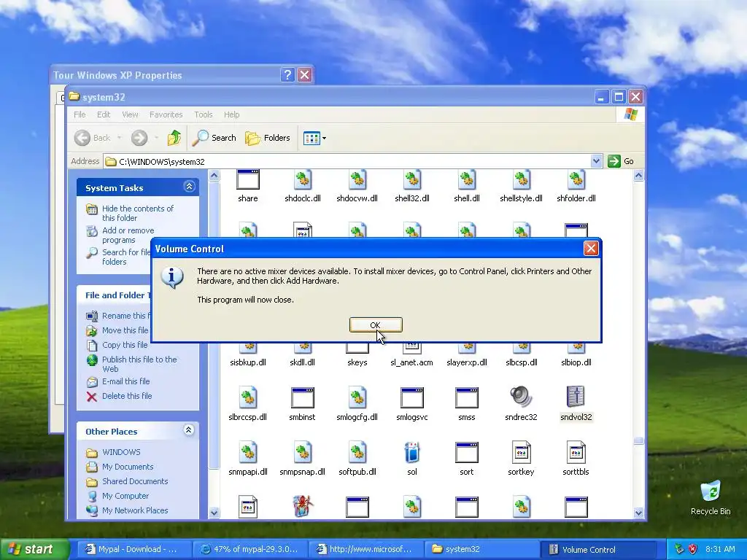Select the shdoclc.dll file icon
Viewport: 747px width, 560px height.
[x=303, y=179]
